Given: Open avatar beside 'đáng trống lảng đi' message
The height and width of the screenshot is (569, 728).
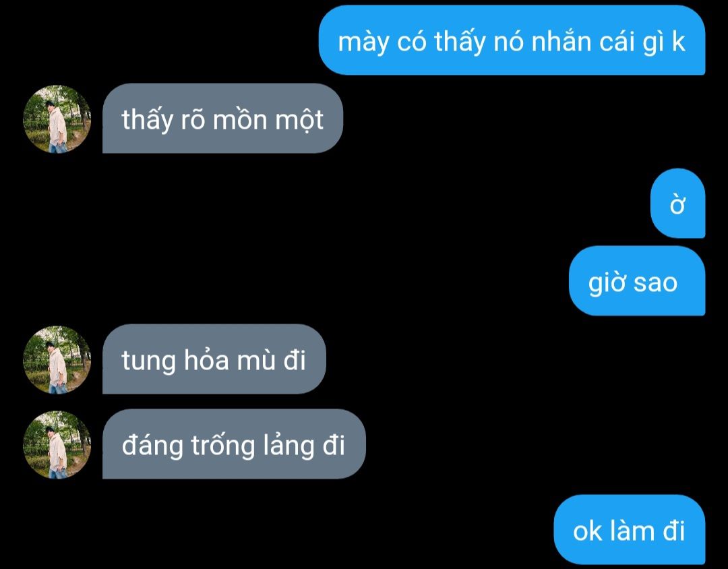Looking at the screenshot, I should click(57, 444).
